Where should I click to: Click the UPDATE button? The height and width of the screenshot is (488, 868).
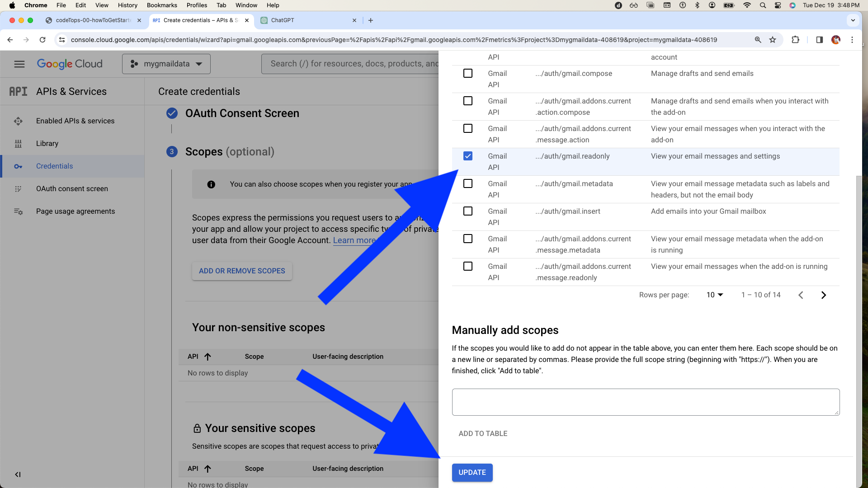(472, 473)
